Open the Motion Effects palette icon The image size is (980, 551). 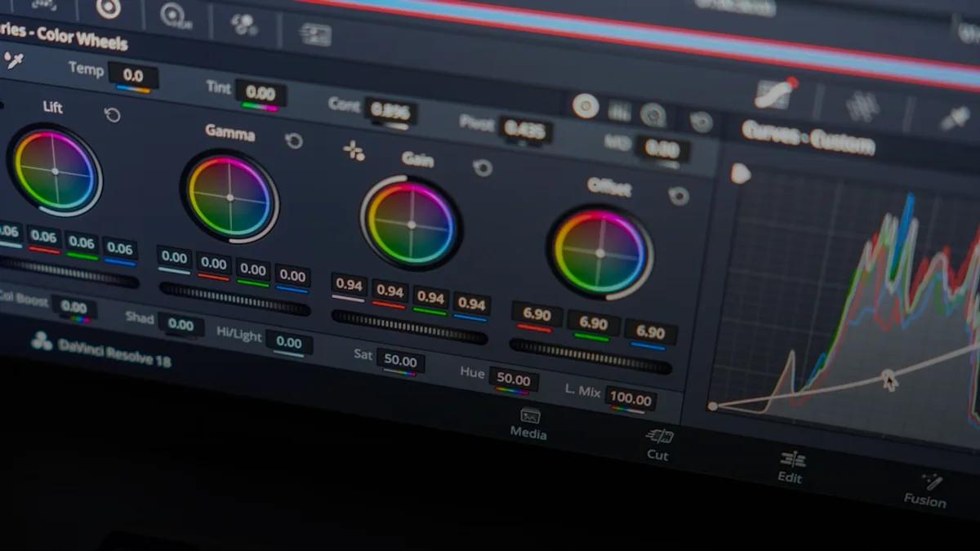point(315,35)
